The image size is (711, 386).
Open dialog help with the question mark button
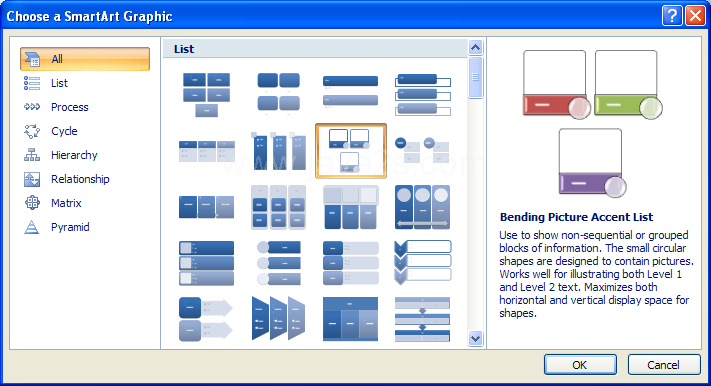pos(672,16)
